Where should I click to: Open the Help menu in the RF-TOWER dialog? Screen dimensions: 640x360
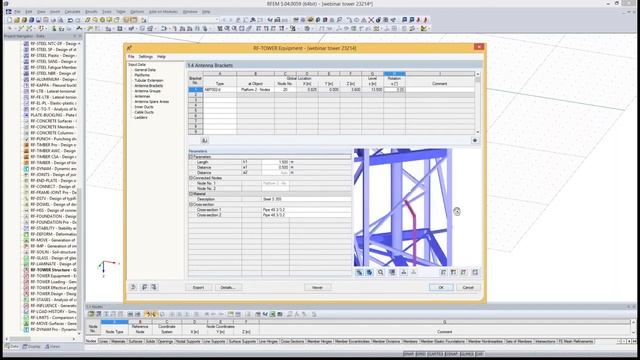coord(162,57)
